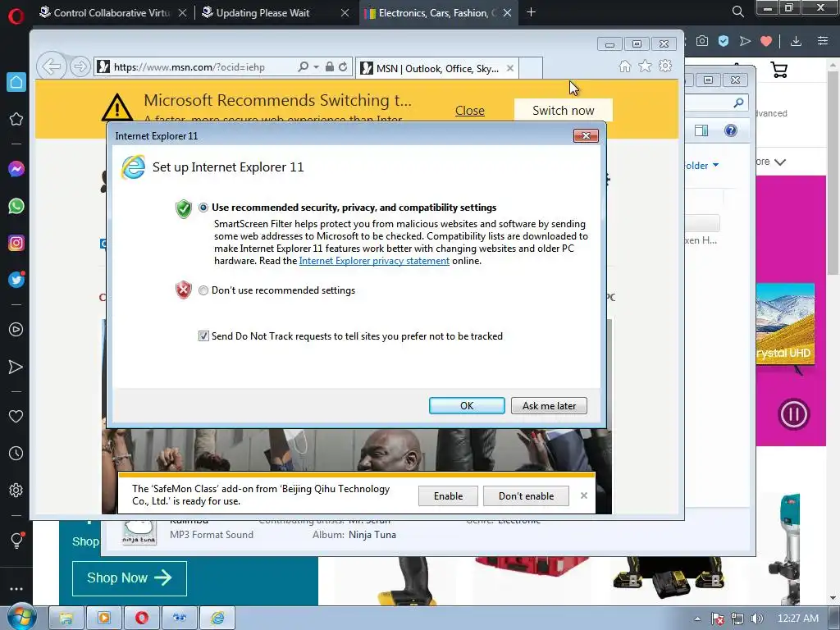The width and height of the screenshot is (840, 630).
Task: Toggle Send Do Not Track checkbox
Action: [203, 336]
